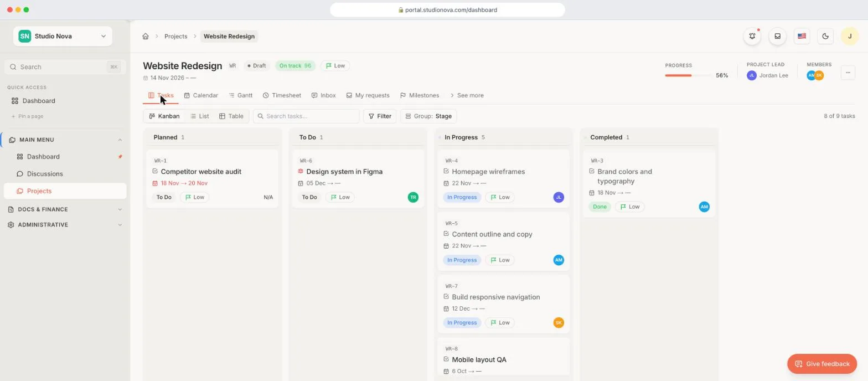Open the Tasks tab
Screen dimensions: 868x381
coord(161,95)
